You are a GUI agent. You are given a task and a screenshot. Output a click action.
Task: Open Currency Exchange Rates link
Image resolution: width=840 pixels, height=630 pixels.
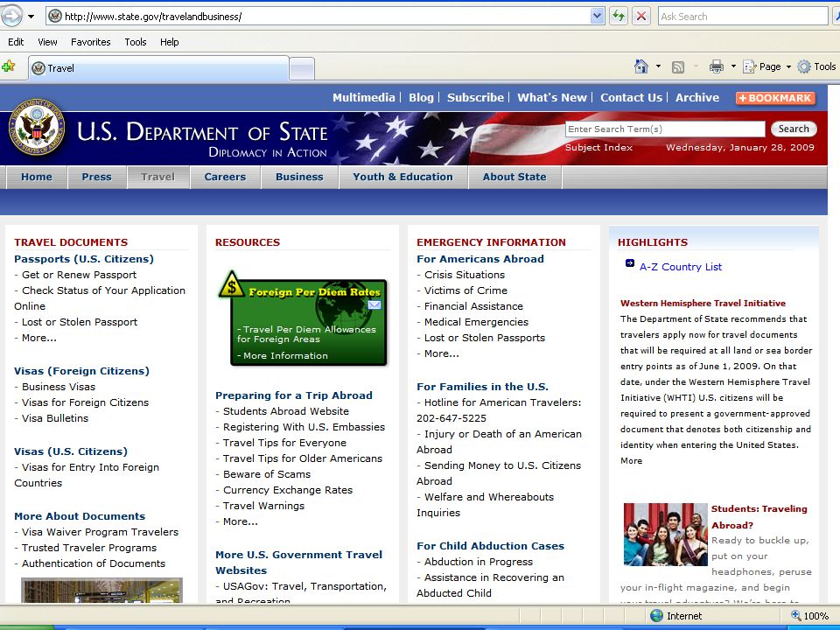pos(288,490)
